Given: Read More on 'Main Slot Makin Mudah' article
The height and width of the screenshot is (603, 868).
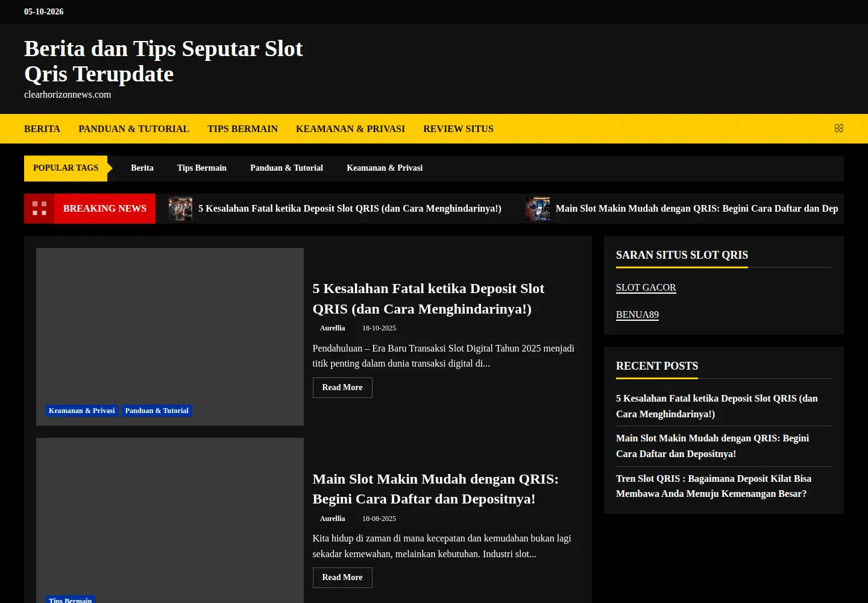Looking at the screenshot, I should tap(342, 578).
